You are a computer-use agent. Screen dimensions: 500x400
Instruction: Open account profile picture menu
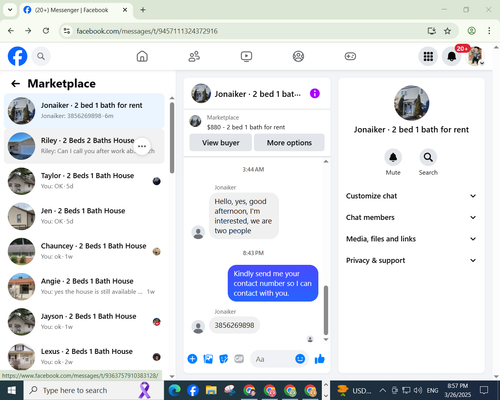(x=475, y=56)
